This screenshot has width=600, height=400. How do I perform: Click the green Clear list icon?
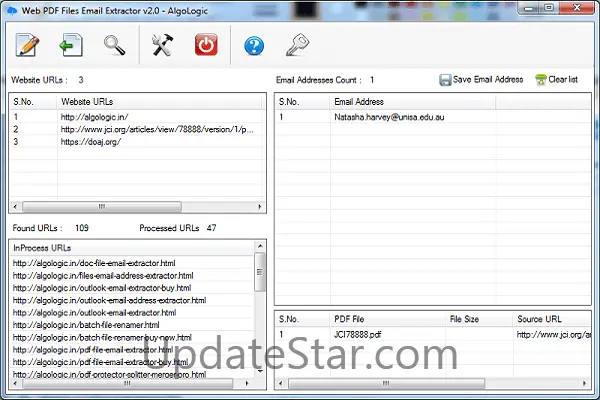541,80
